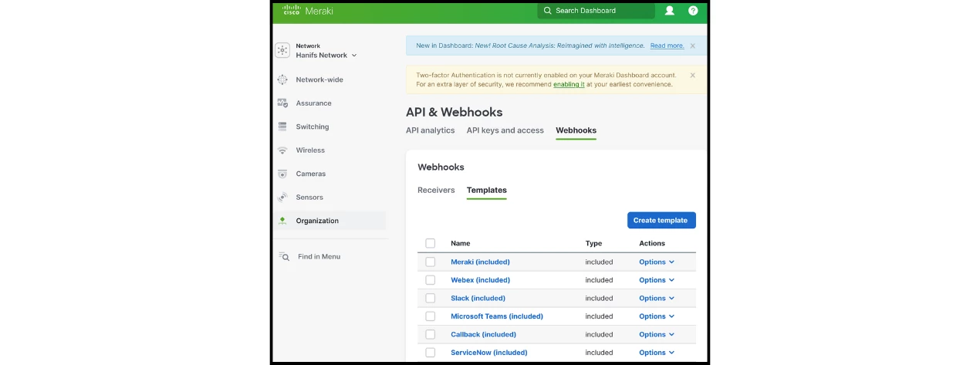Switch to the API analytics tab
This screenshot has height=365, width=980.
431,130
